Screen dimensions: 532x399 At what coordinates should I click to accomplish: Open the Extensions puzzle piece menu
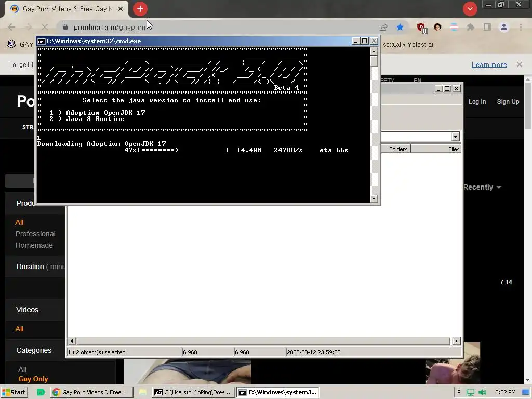471,27
